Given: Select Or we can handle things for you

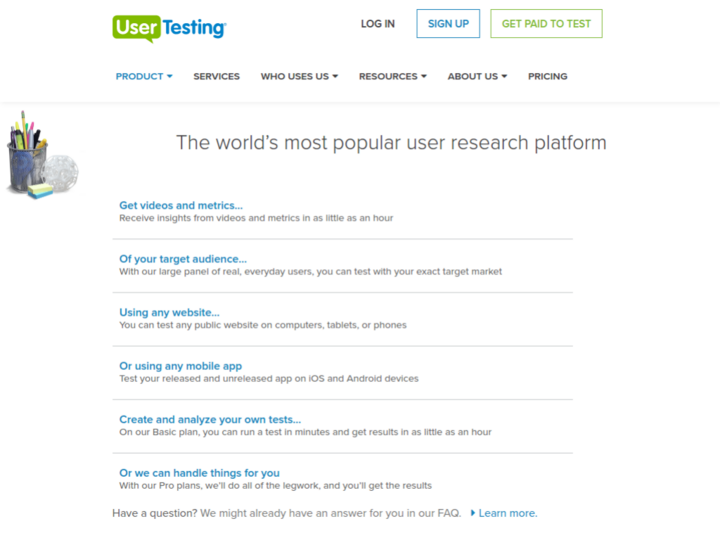Looking at the screenshot, I should [x=199, y=473].
